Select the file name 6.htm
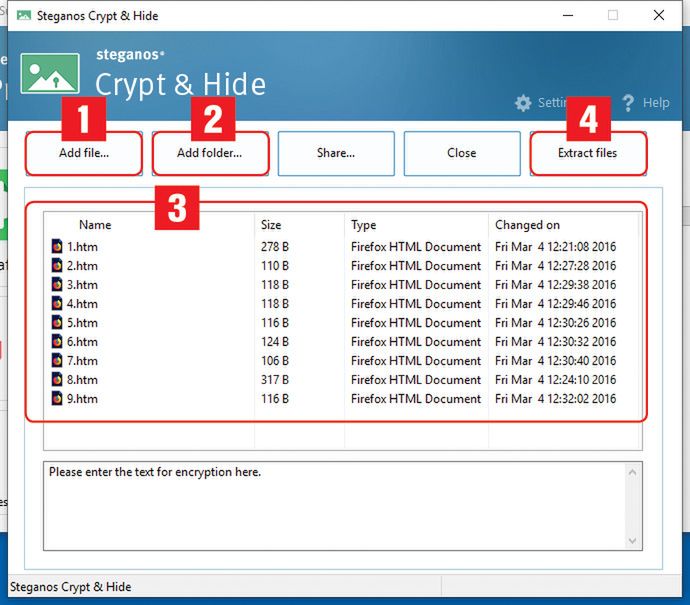690x605 pixels. point(82,342)
